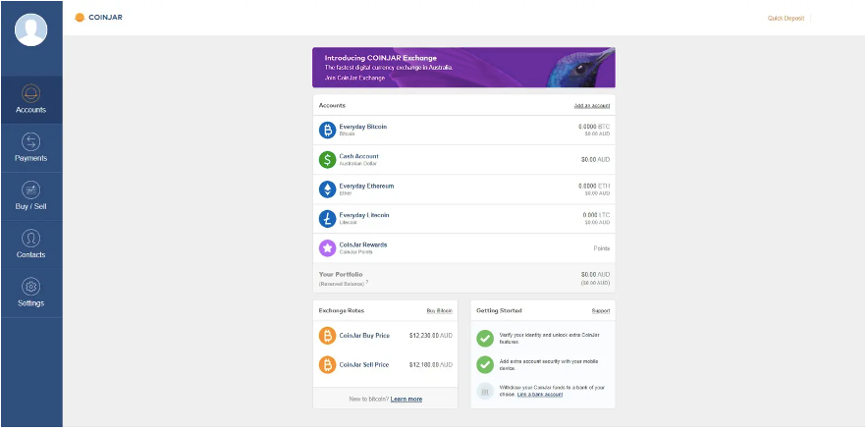
Task: Click Join CoinJar Exchange in banner
Action: (x=354, y=78)
